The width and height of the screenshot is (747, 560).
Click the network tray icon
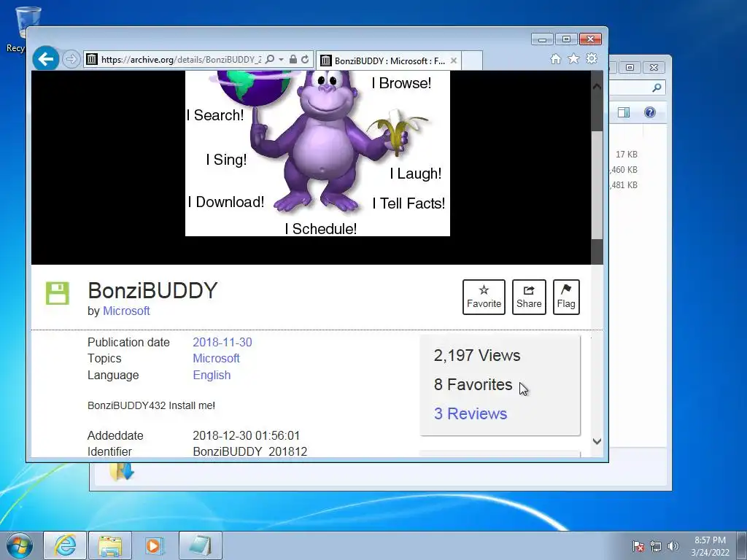coord(656,546)
